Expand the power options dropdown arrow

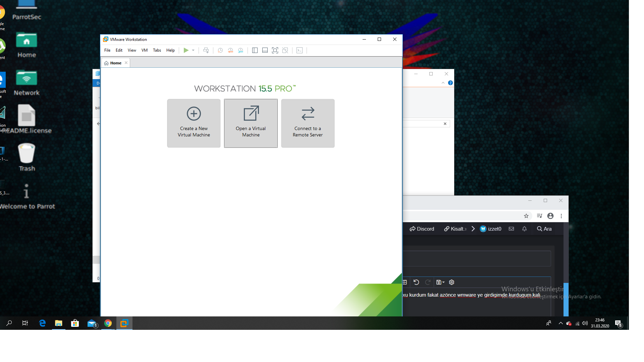tap(193, 50)
